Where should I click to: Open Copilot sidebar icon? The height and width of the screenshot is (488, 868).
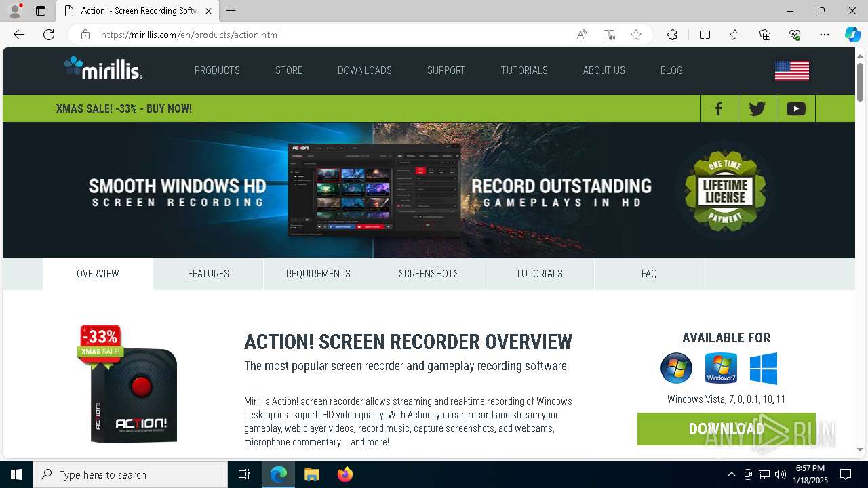852,35
